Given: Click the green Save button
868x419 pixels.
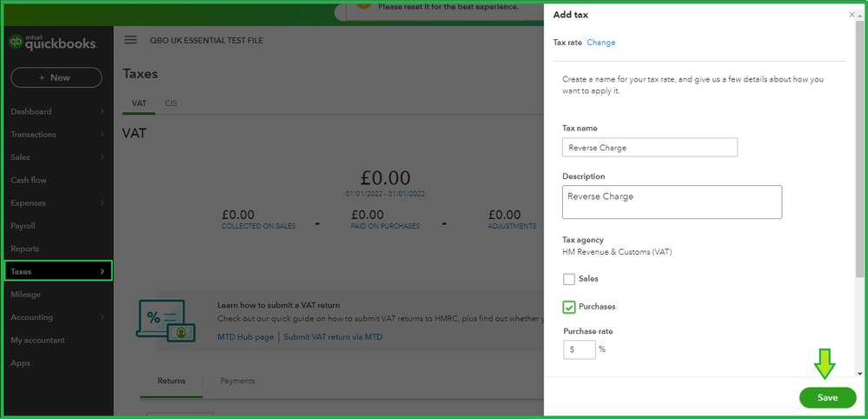Looking at the screenshot, I should coord(826,397).
